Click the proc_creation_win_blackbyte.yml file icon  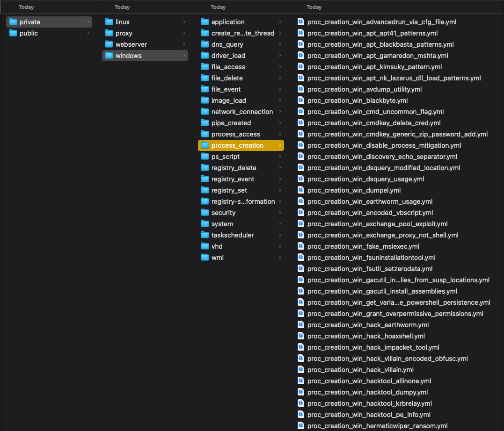tap(301, 101)
